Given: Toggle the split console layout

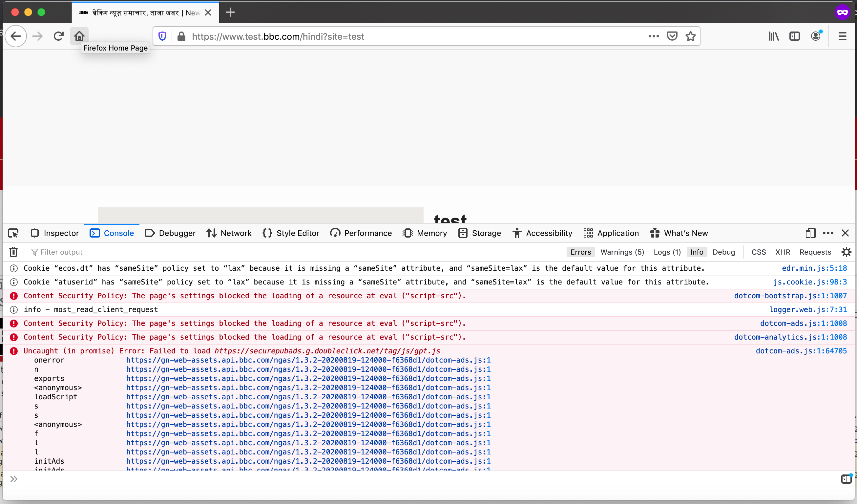Looking at the screenshot, I should [x=846, y=479].
